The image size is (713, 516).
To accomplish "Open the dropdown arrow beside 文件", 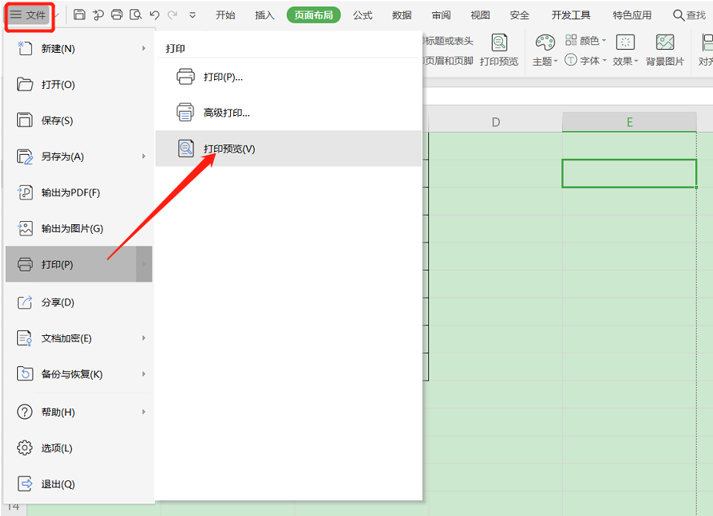I will pyautogui.click(x=56, y=15).
